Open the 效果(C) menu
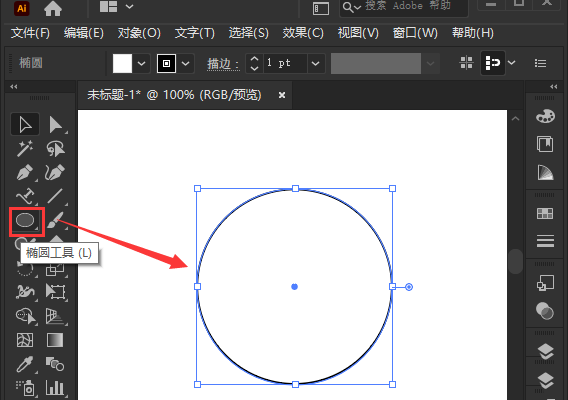 (x=303, y=33)
